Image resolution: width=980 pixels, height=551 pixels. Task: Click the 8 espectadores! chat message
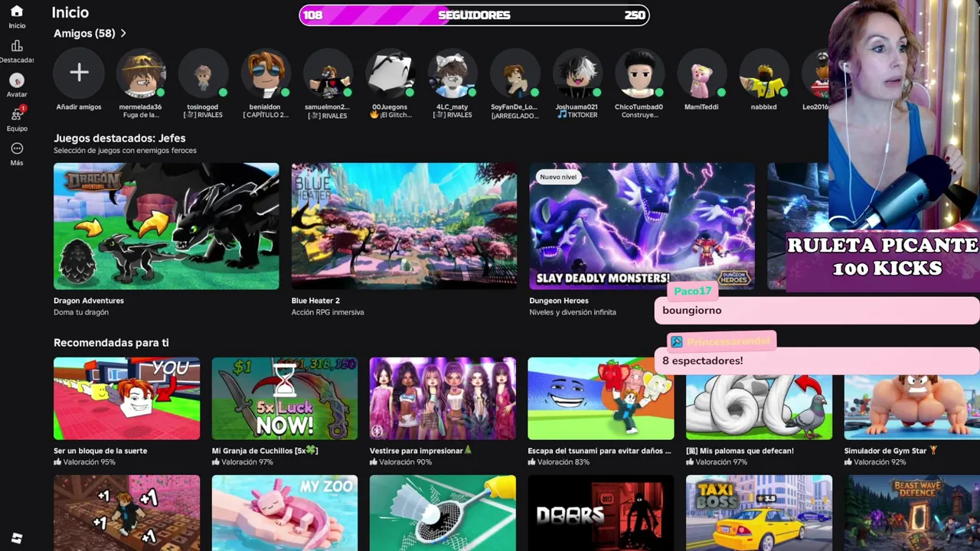(702, 360)
